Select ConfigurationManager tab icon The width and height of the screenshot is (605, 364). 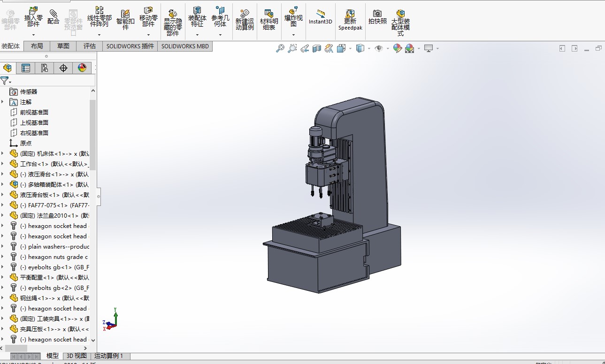pos(45,68)
